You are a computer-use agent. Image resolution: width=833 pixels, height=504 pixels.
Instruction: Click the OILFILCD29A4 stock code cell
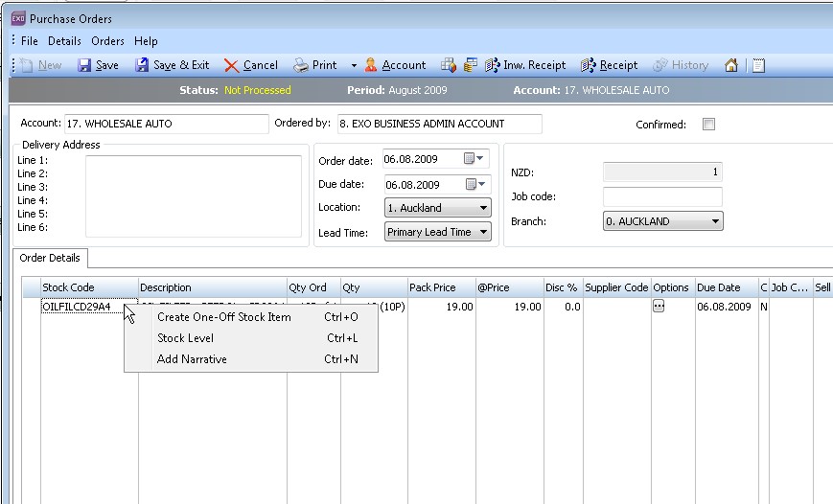point(83,307)
